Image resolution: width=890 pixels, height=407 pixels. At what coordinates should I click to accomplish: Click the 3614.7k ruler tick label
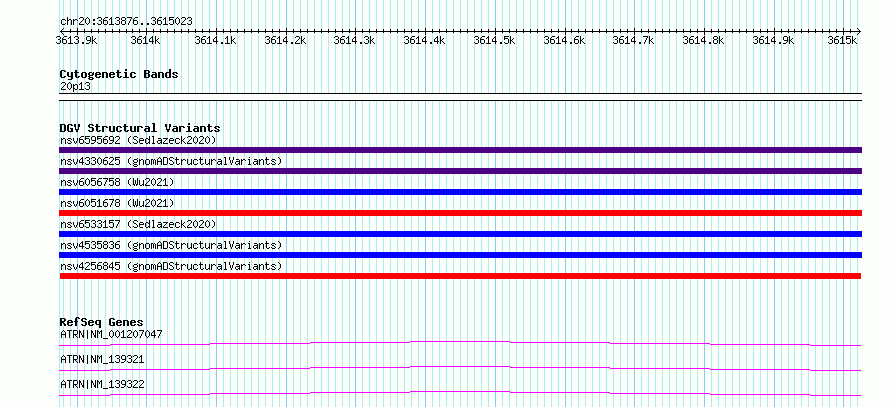pyautogui.click(x=633, y=40)
